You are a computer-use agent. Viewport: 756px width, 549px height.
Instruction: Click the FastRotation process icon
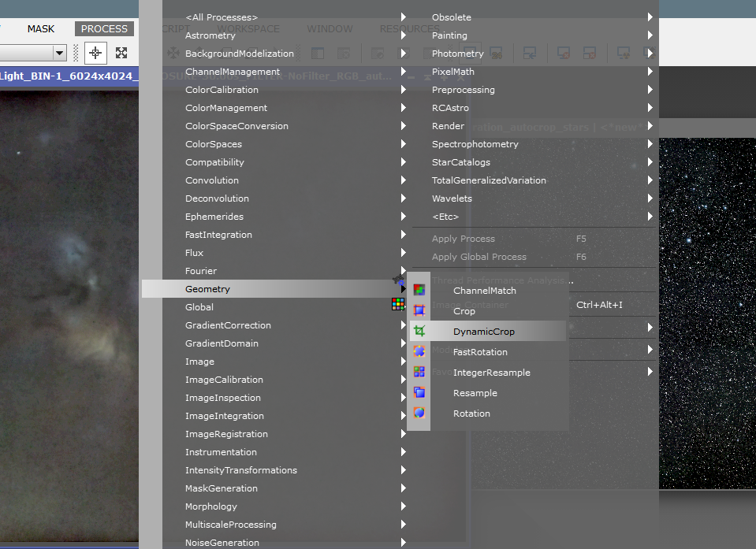coord(419,351)
